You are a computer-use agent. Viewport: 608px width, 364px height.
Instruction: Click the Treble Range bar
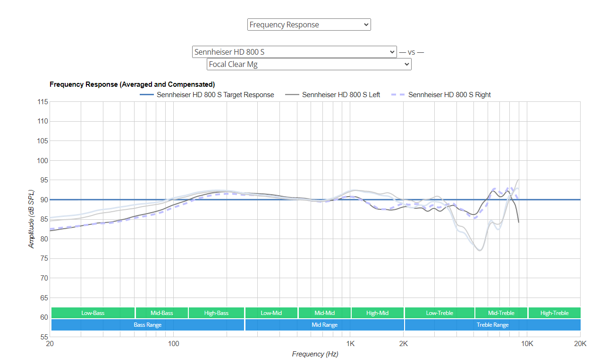pyautogui.click(x=493, y=325)
